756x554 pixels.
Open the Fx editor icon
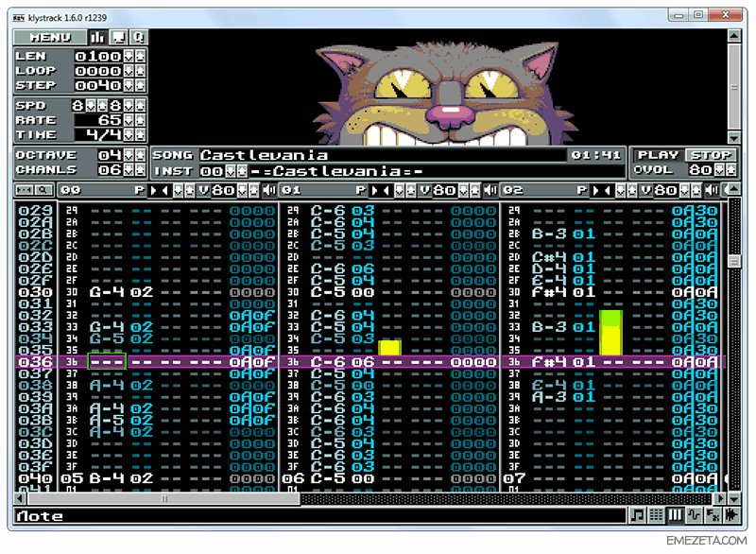pos(713,515)
